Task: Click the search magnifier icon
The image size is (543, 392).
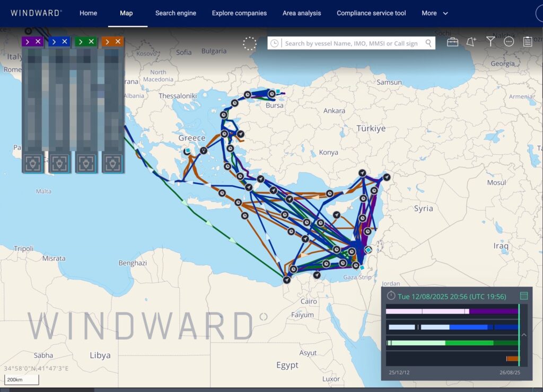Action: coord(428,43)
